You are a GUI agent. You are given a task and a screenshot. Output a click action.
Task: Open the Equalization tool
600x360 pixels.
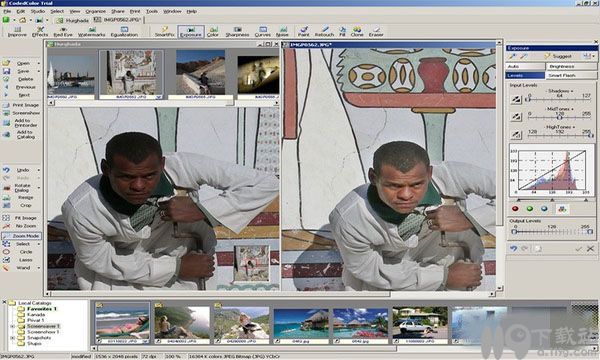click(124, 32)
